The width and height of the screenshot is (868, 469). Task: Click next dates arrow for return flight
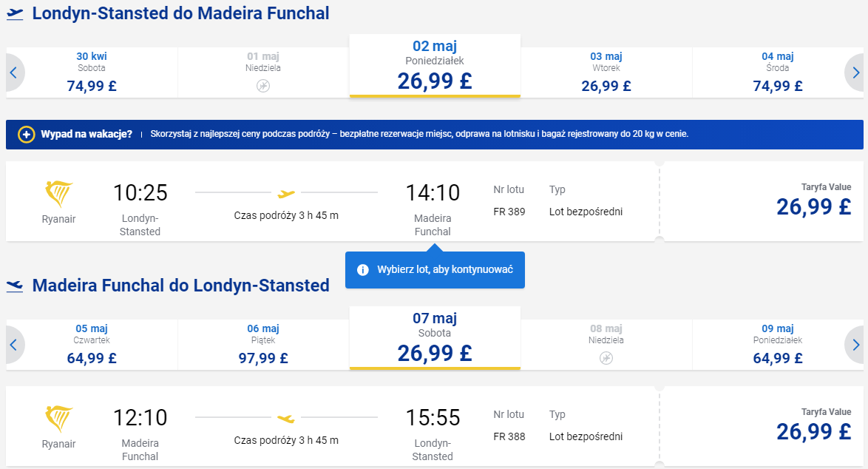coord(855,345)
